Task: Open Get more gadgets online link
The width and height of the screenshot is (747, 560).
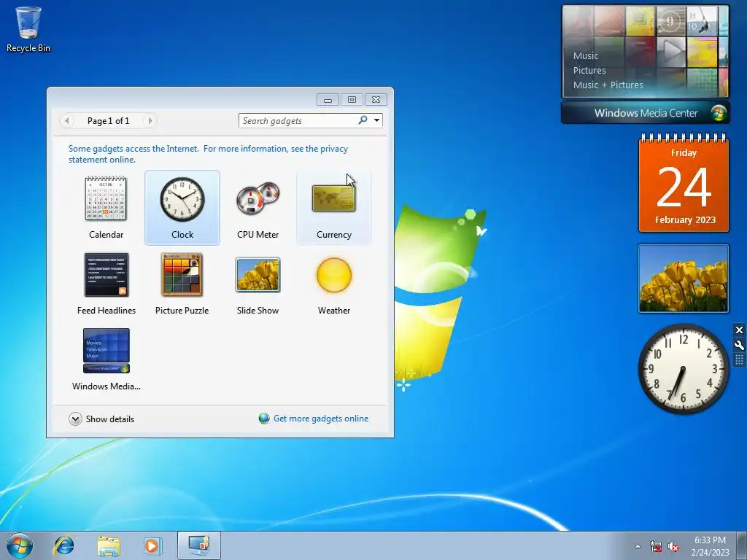Action: tap(321, 419)
